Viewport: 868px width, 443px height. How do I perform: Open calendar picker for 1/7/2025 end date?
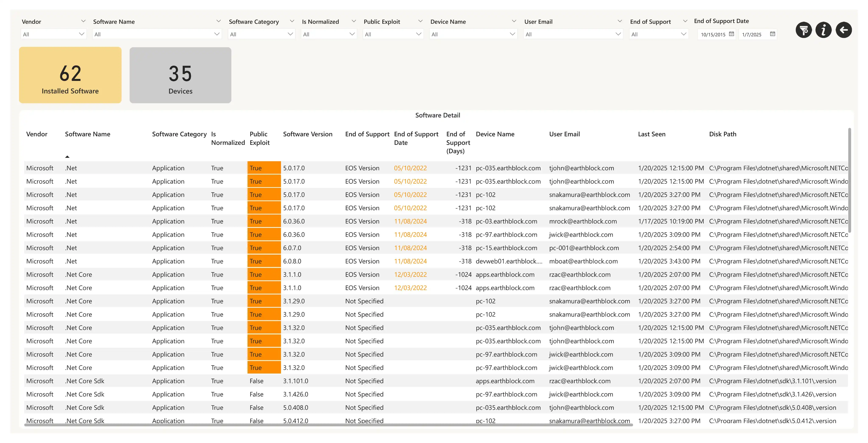(773, 34)
